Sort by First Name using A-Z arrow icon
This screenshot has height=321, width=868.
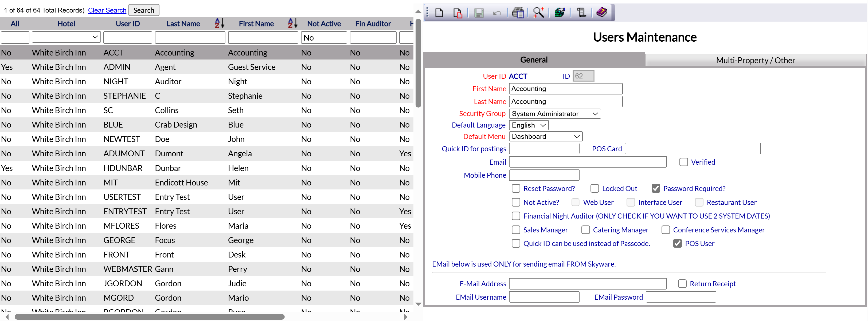click(x=292, y=23)
